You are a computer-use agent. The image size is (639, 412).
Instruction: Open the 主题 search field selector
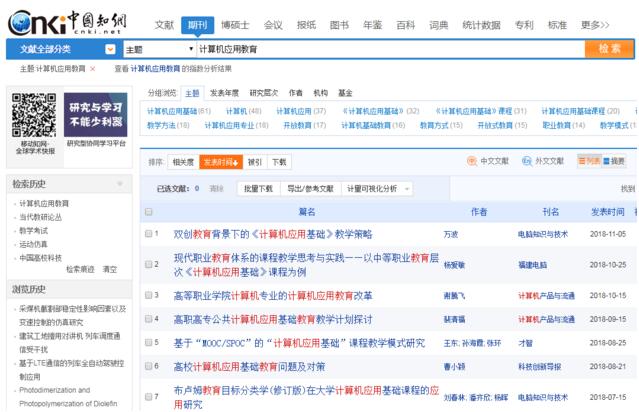click(x=159, y=49)
